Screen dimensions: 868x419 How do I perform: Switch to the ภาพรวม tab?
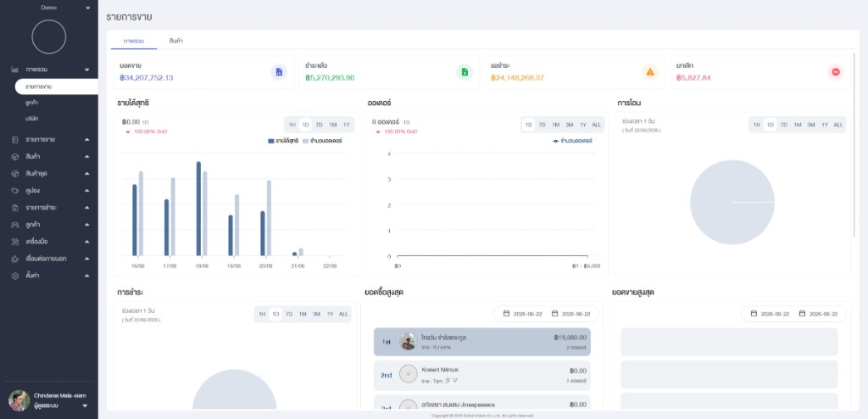click(134, 41)
